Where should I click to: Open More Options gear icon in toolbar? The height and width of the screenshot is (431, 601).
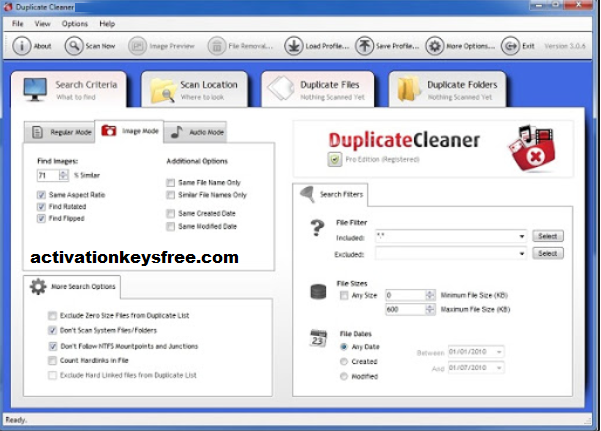(435, 46)
